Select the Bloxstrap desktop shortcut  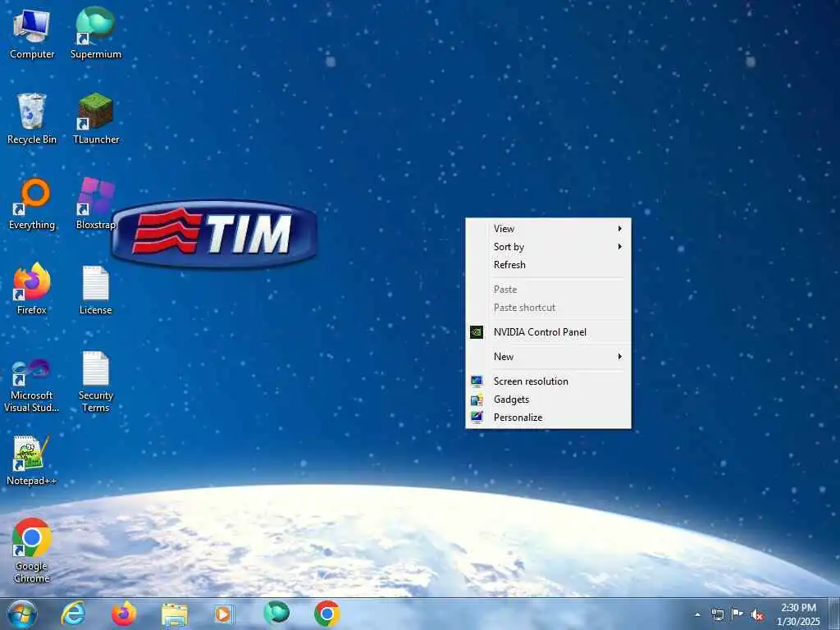pos(95,204)
